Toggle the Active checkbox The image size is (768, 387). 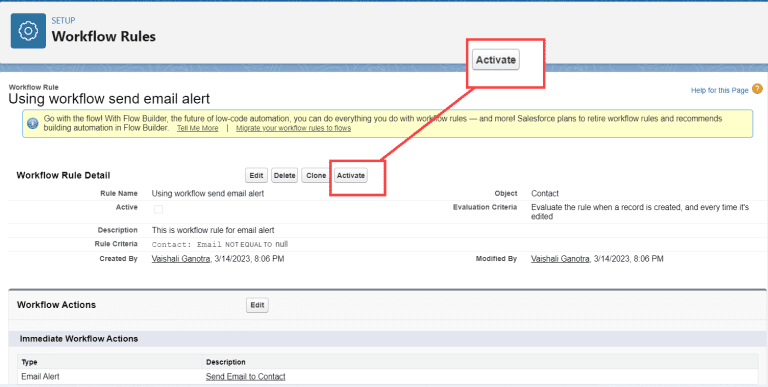pyautogui.click(x=159, y=210)
